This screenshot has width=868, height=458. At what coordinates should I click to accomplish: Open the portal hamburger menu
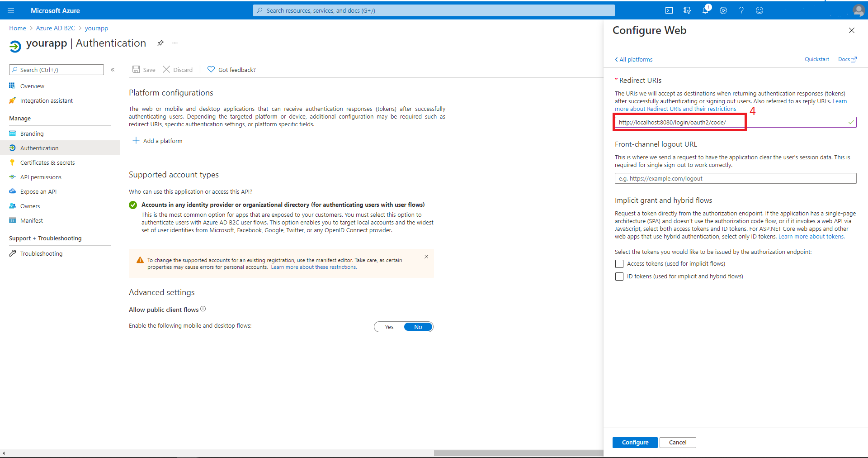click(11, 10)
